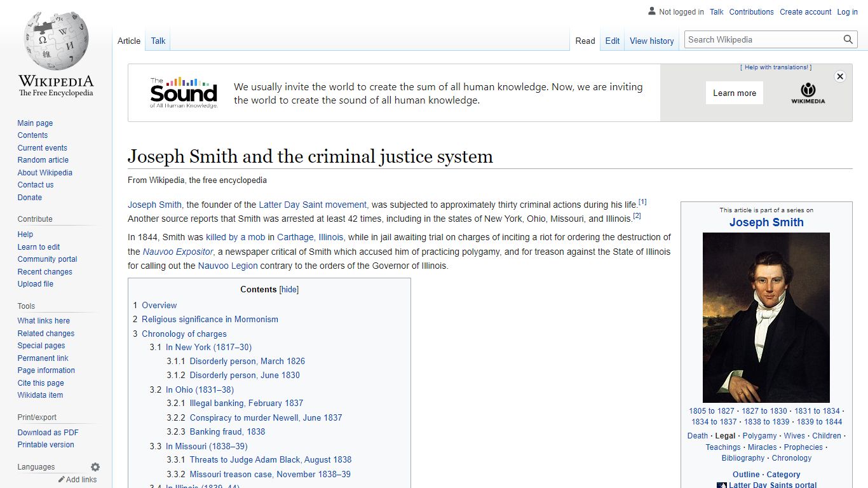This screenshot has width=868, height=488.
Task: Open a Random article
Action: click(x=43, y=160)
